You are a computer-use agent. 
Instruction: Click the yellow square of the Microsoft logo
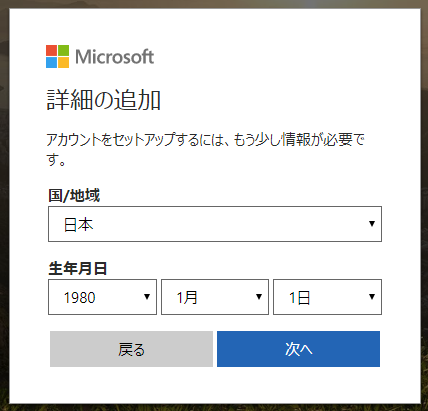(x=64, y=63)
